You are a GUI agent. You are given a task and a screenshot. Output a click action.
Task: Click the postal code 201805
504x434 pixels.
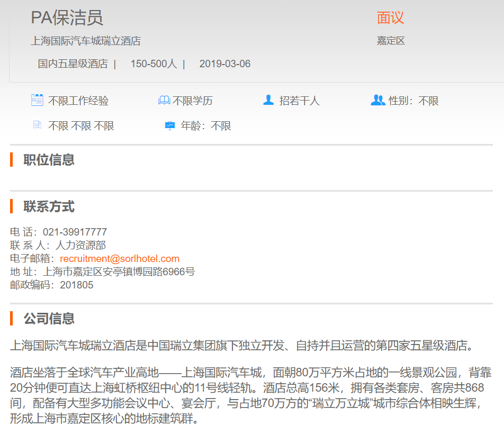click(x=76, y=285)
